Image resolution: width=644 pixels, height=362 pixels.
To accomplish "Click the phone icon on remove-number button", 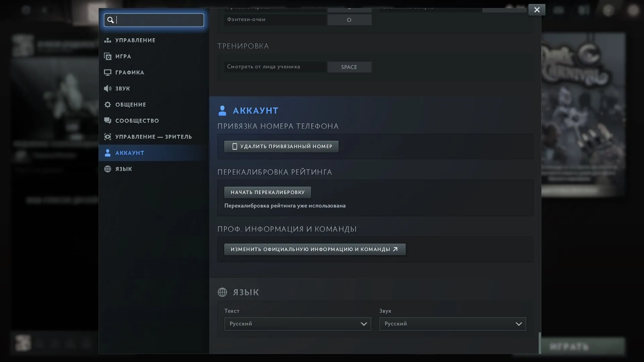I will (235, 146).
